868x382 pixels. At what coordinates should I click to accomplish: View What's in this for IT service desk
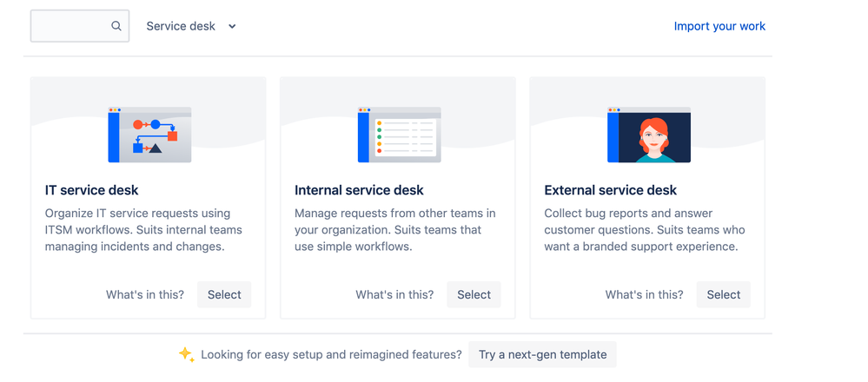[145, 294]
